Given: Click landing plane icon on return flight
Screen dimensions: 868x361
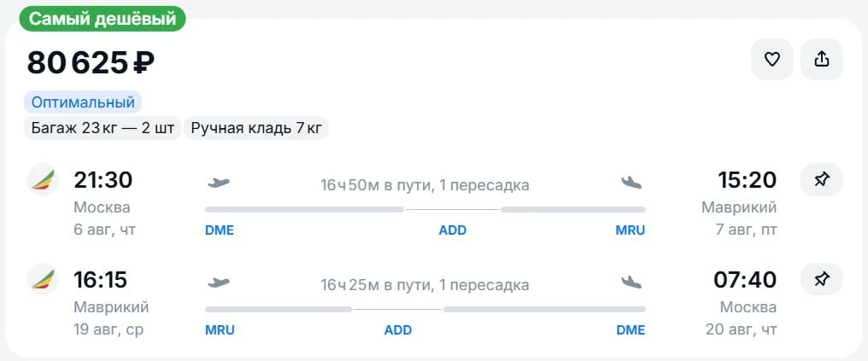Looking at the screenshot, I should 631,283.
